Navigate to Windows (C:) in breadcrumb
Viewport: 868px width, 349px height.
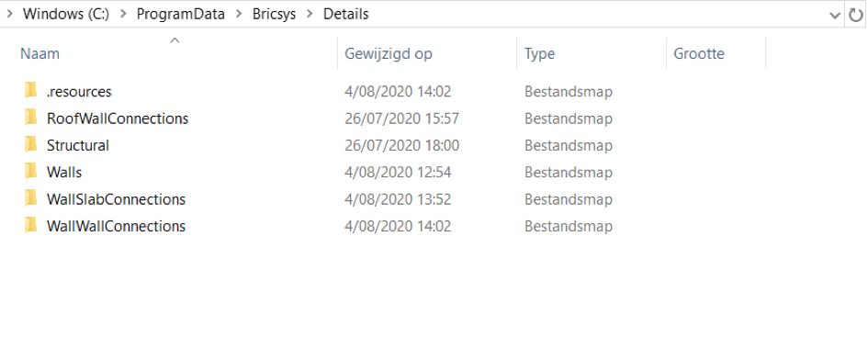(66, 15)
